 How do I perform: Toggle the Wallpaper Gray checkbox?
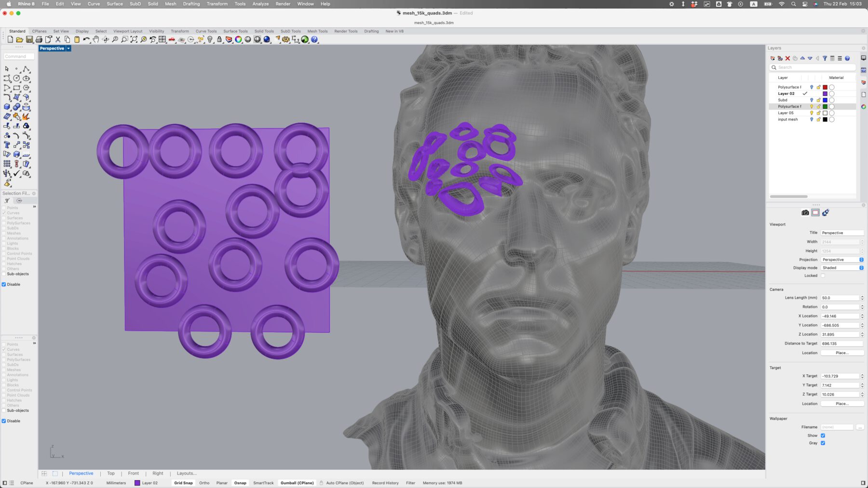pos(823,443)
